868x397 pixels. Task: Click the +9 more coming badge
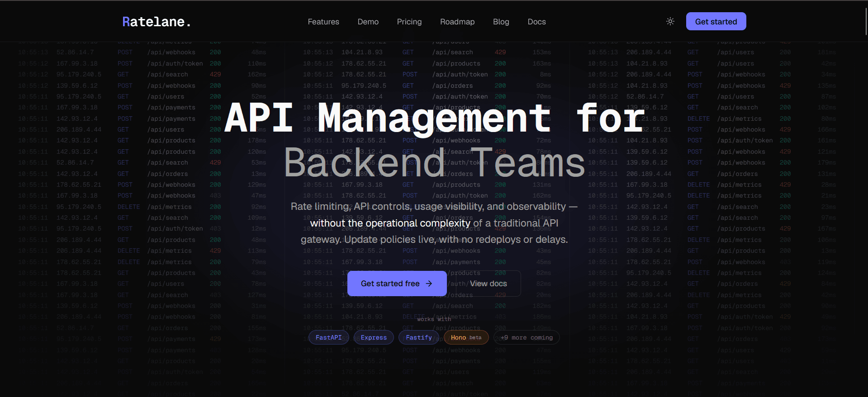(x=526, y=337)
